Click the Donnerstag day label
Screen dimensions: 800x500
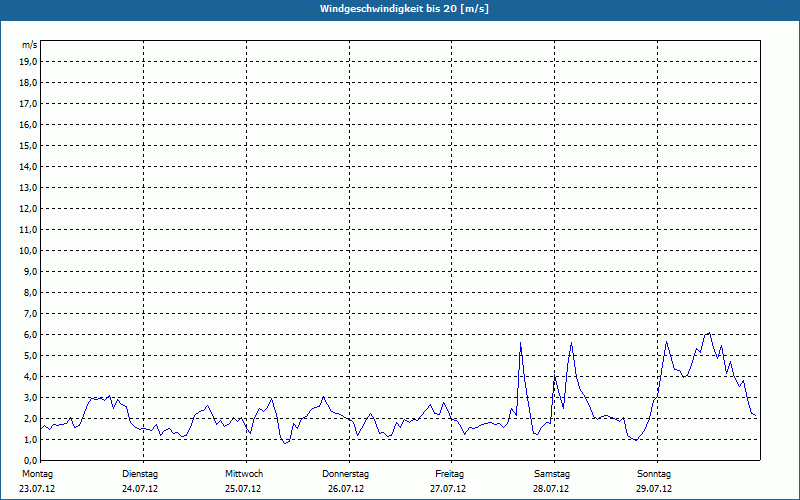pos(345,474)
